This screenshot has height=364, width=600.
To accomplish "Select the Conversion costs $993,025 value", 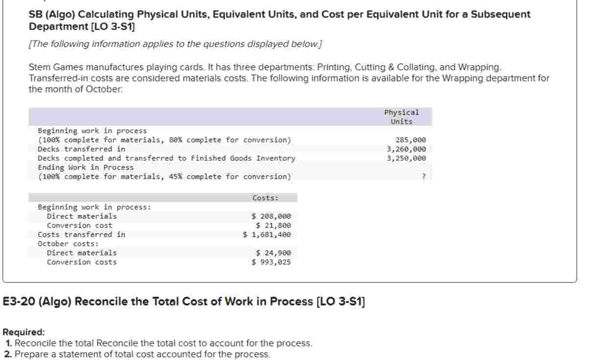I will (272, 261).
